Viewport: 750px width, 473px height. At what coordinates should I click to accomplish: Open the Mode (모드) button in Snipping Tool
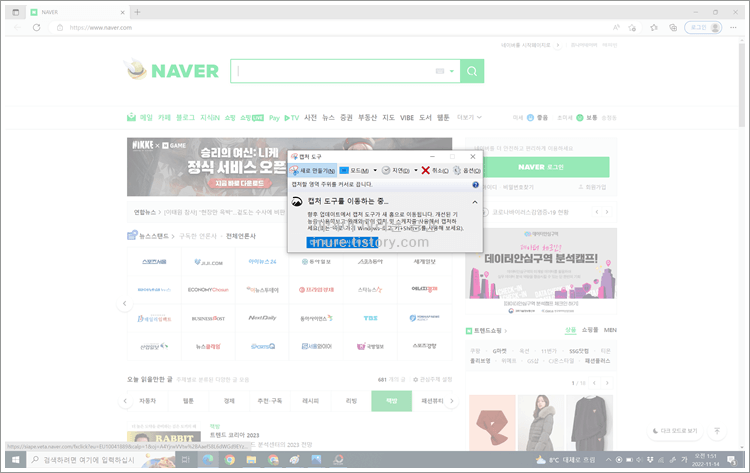[x=354, y=170]
